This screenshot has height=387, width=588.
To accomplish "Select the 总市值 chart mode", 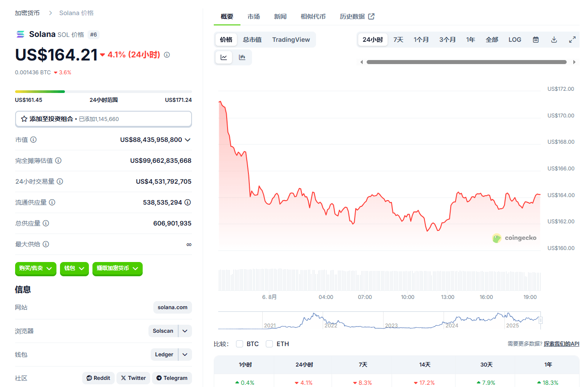I will [x=252, y=40].
